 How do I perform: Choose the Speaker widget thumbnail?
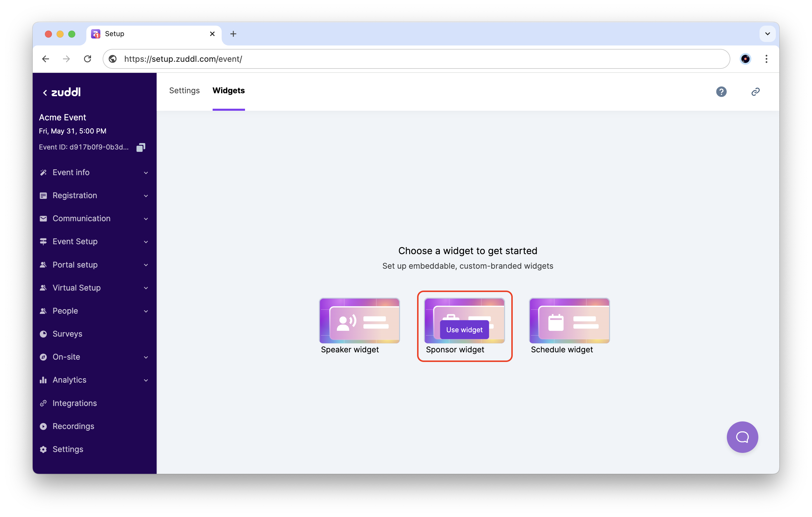[x=359, y=321]
